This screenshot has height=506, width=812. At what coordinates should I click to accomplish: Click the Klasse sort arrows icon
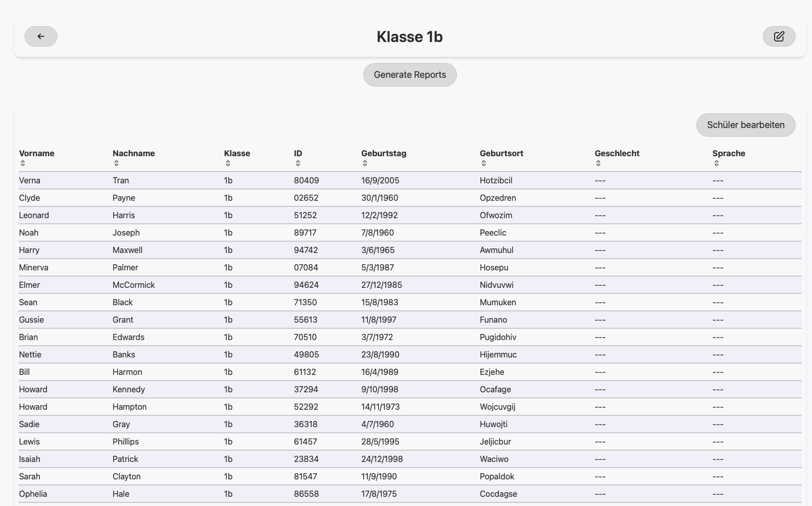pyautogui.click(x=228, y=163)
